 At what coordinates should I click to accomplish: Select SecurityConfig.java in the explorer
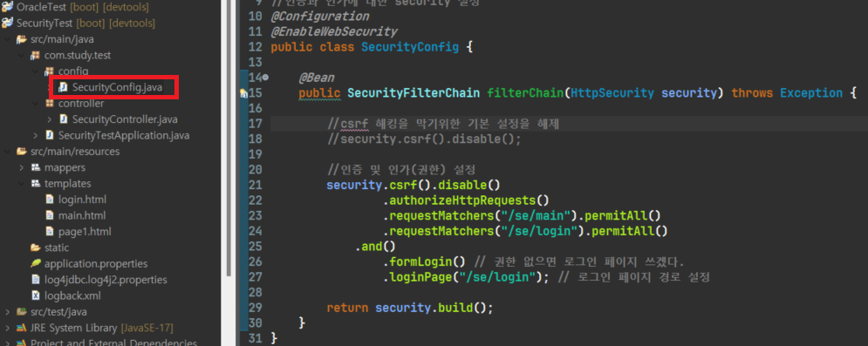(x=118, y=87)
